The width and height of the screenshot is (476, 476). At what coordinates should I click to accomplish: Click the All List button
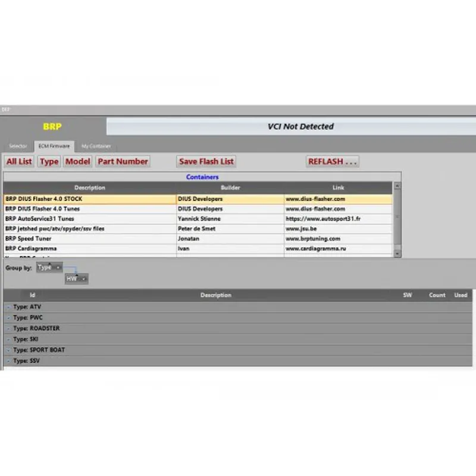coord(19,161)
